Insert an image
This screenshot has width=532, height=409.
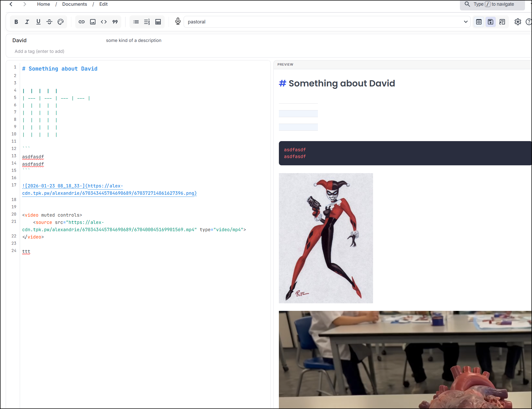[93, 22]
